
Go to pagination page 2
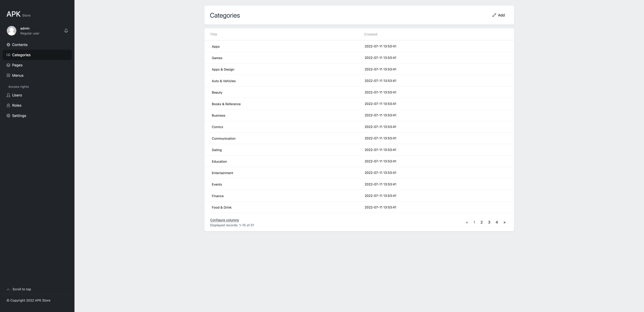coord(481,222)
